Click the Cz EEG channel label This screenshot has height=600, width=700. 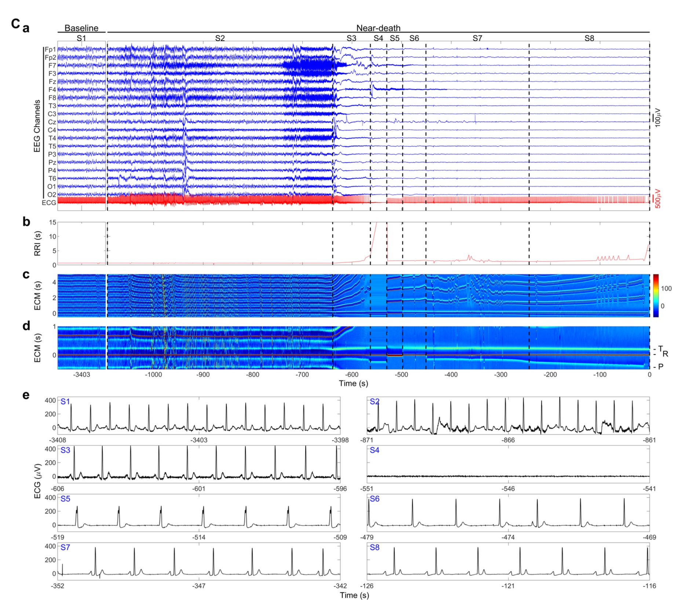(x=52, y=122)
